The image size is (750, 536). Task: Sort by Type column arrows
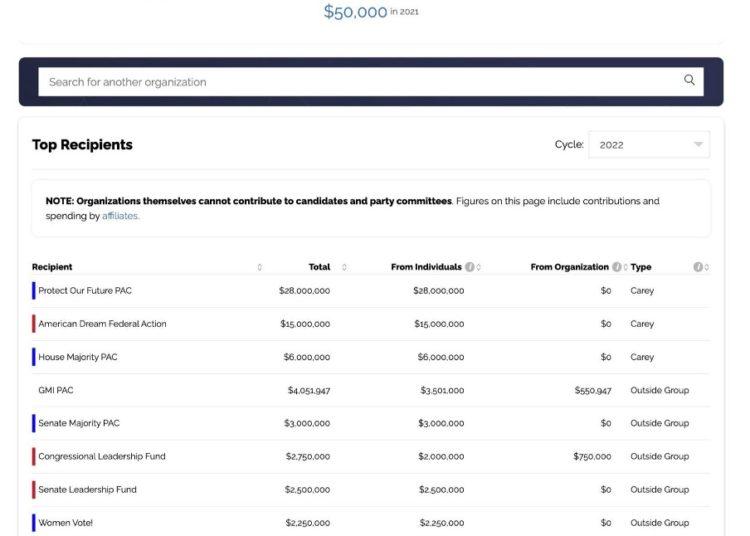point(706,267)
